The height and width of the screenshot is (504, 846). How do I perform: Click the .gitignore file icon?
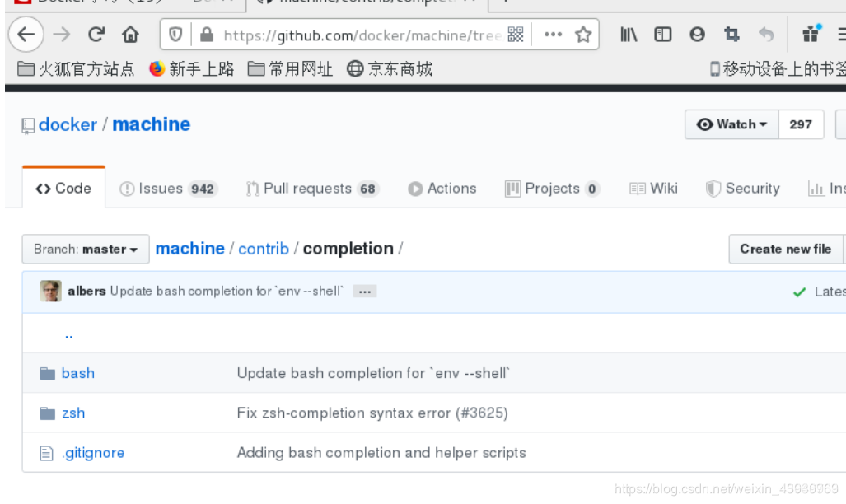point(46,453)
